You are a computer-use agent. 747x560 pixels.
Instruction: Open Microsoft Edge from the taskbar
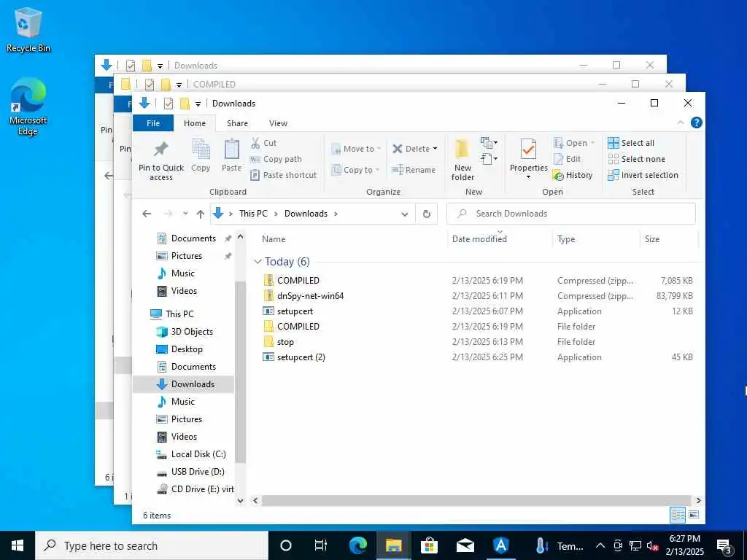point(357,545)
